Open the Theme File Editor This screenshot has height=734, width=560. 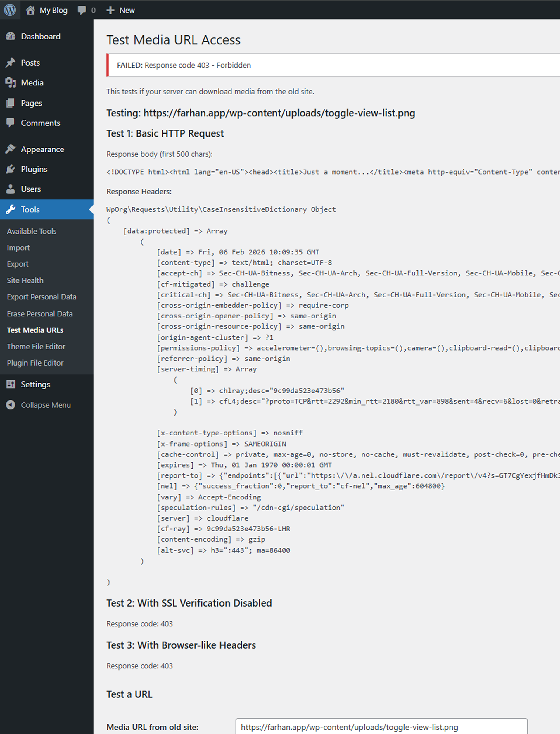pos(36,347)
